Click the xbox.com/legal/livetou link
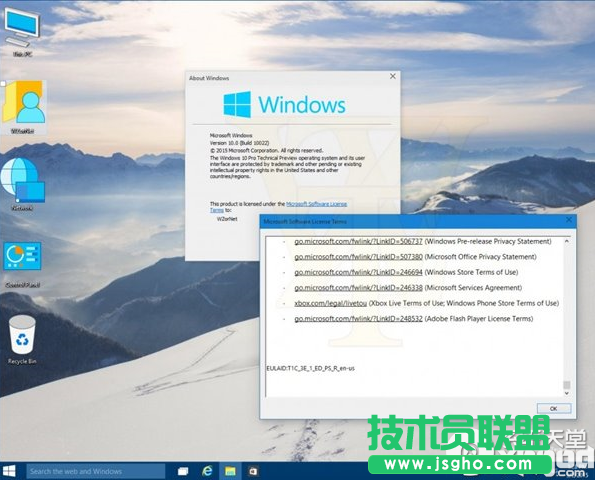595x480 pixels. click(331, 303)
